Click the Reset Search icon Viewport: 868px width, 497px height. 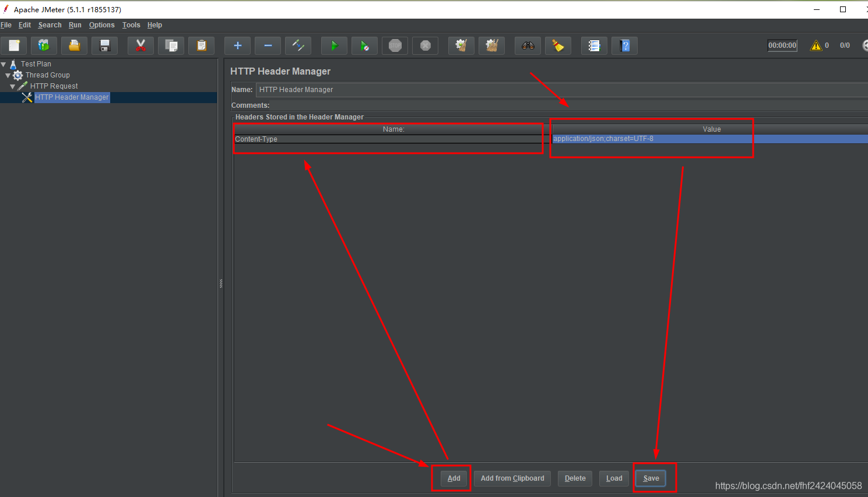pyautogui.click(x=558, y=45)
